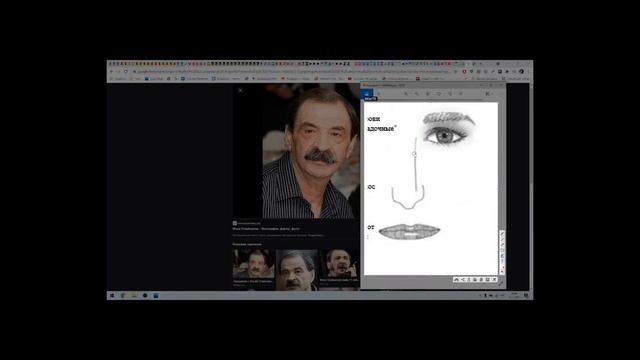Select the Rectangle tool in screenshot toolbar
This screenshot has height=360, width=640.
(502, 250)
